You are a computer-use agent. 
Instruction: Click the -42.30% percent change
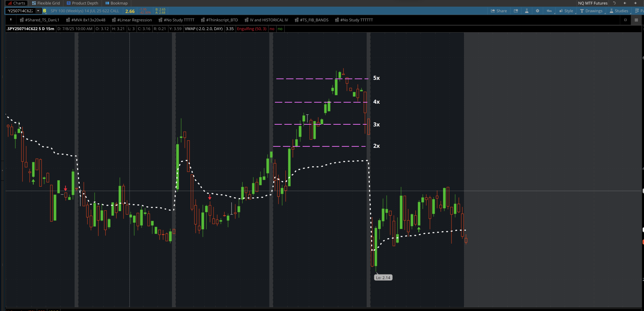tap(145, 13)
